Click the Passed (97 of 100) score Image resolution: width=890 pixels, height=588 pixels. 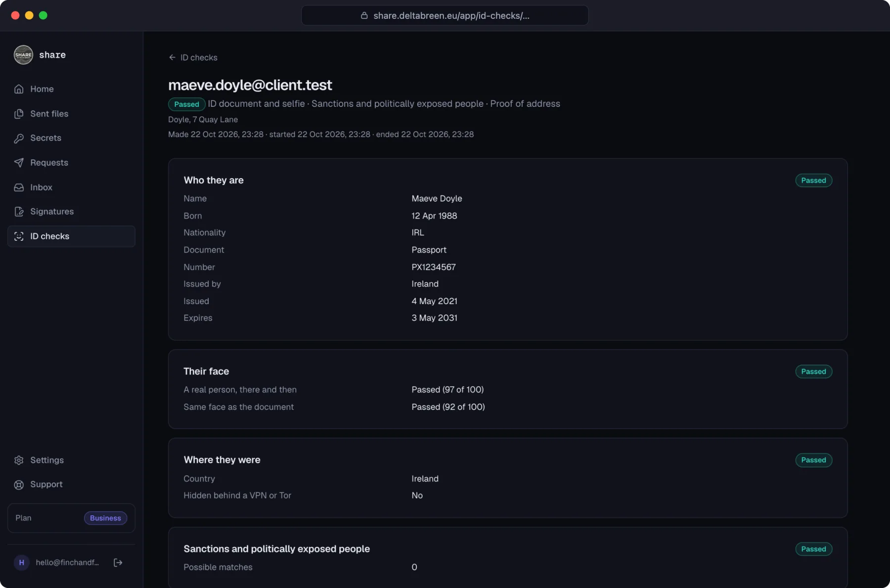point(447,390)
